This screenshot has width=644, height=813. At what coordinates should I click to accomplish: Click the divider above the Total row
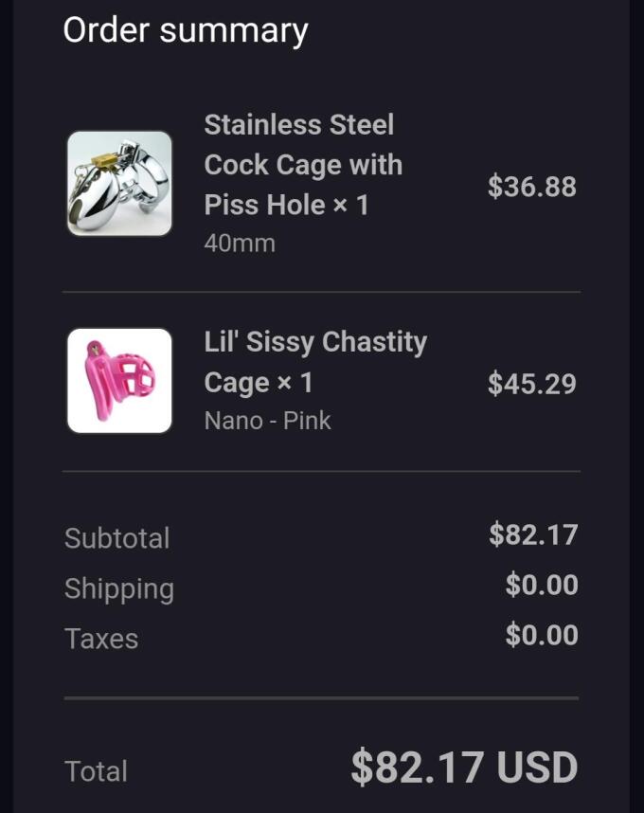[321, 698]
